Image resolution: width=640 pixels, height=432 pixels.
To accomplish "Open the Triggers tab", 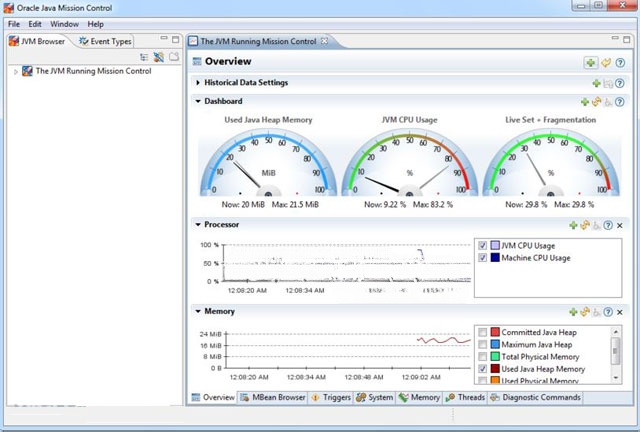I will [x=331, y=397].
